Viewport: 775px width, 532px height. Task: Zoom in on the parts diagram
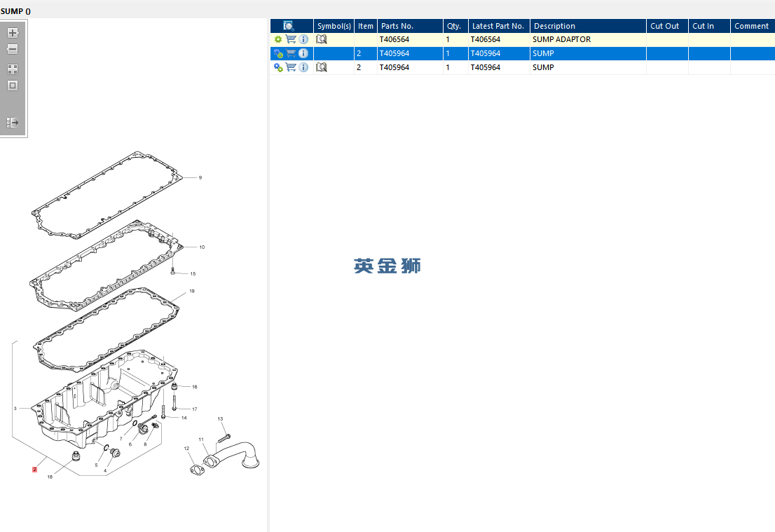(13, 33)
